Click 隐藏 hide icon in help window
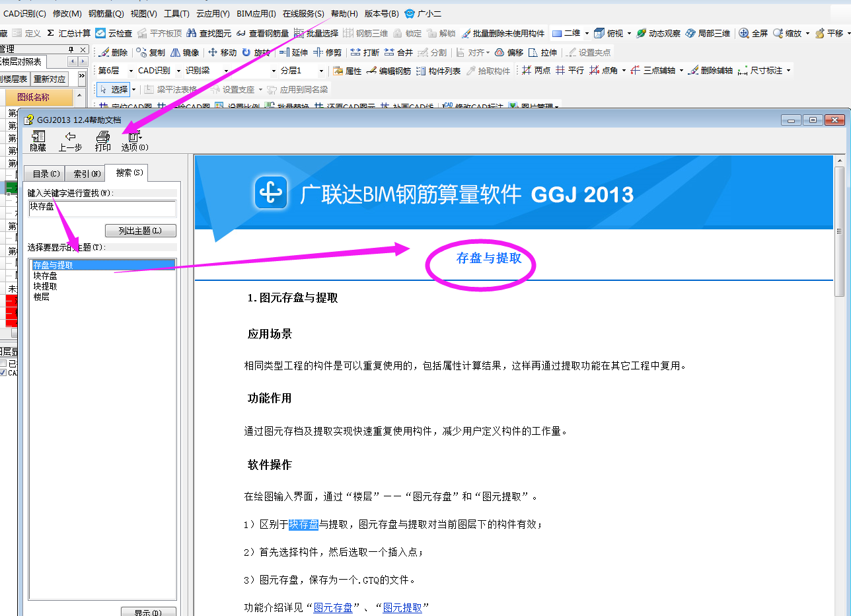The height and width of the screenshot is (616, 851). tap(38, 141)
